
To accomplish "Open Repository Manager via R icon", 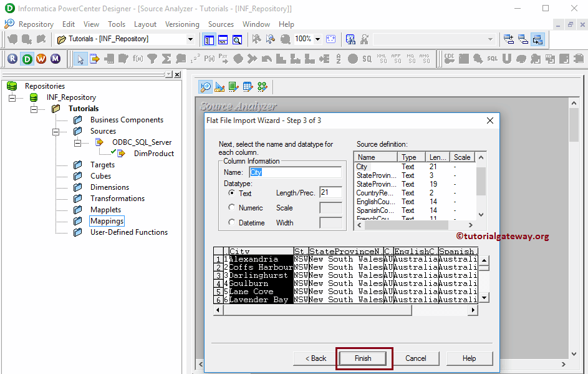I will 12,59.
